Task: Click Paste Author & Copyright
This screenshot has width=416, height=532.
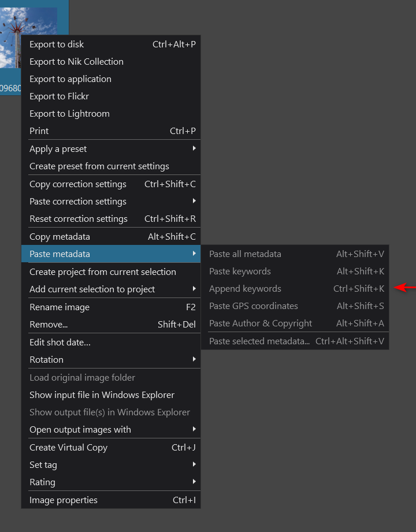Action: 295,323
